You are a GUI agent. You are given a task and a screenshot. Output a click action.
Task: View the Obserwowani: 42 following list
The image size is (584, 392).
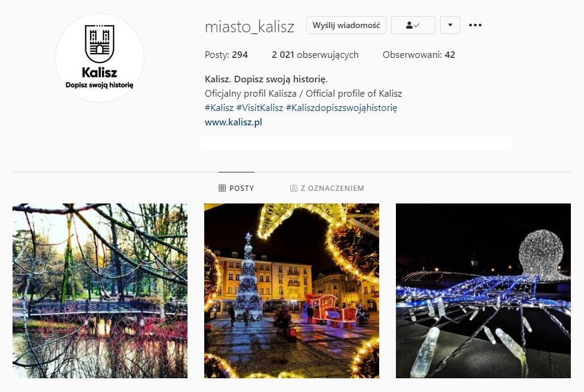pyautogui.click(x=419, y=55)
